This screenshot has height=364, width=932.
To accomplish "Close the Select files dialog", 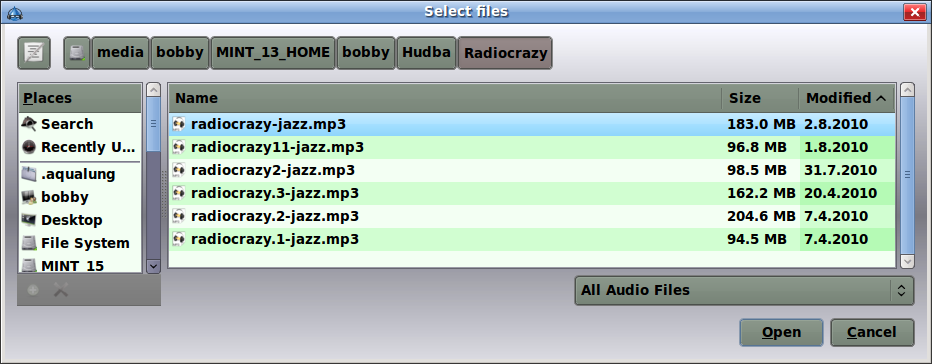I will 914,12.
